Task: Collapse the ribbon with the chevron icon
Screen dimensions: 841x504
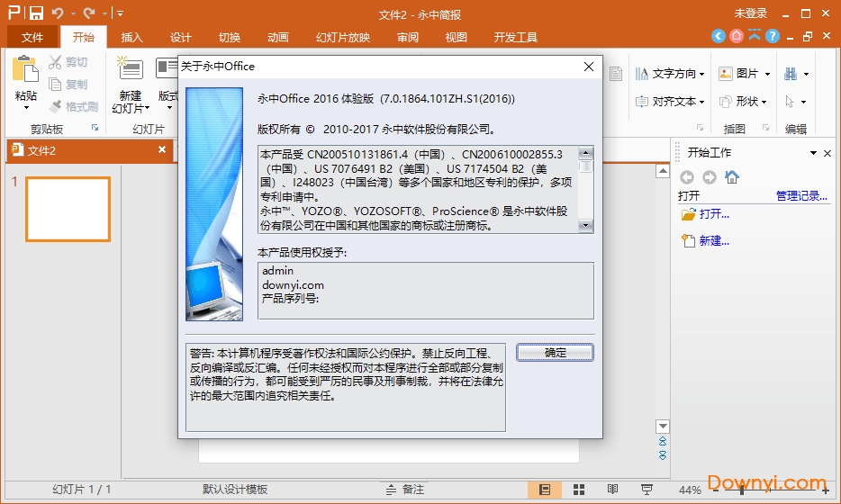Action: pos(755,36)
